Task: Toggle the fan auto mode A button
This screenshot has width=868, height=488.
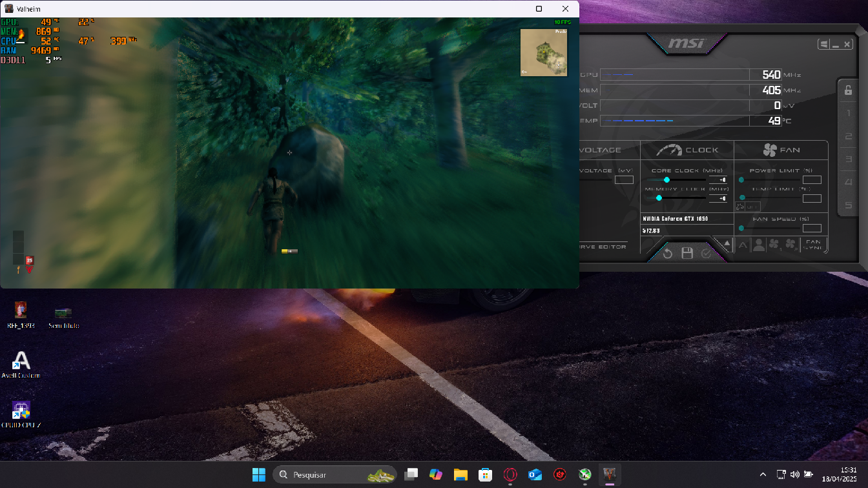Action: [x=743, y=245]
